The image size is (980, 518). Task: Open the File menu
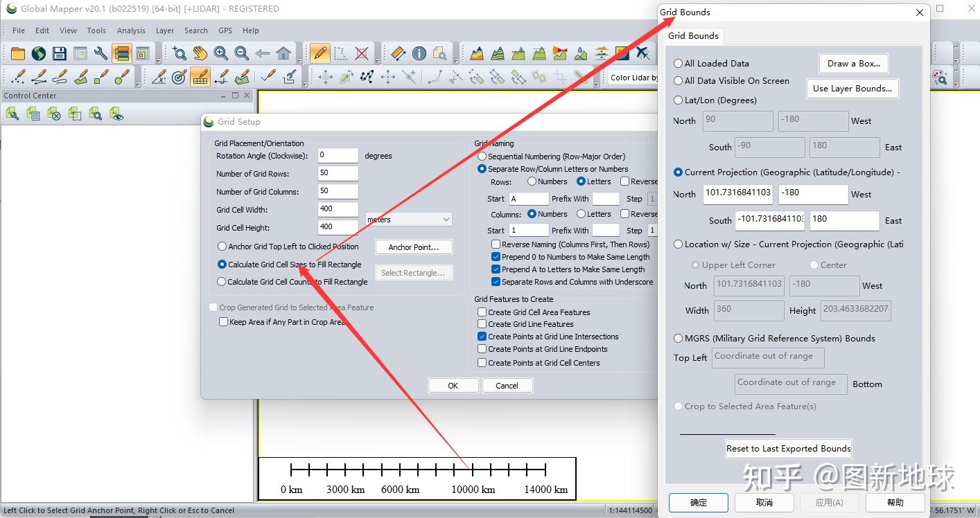pos(19,30)
